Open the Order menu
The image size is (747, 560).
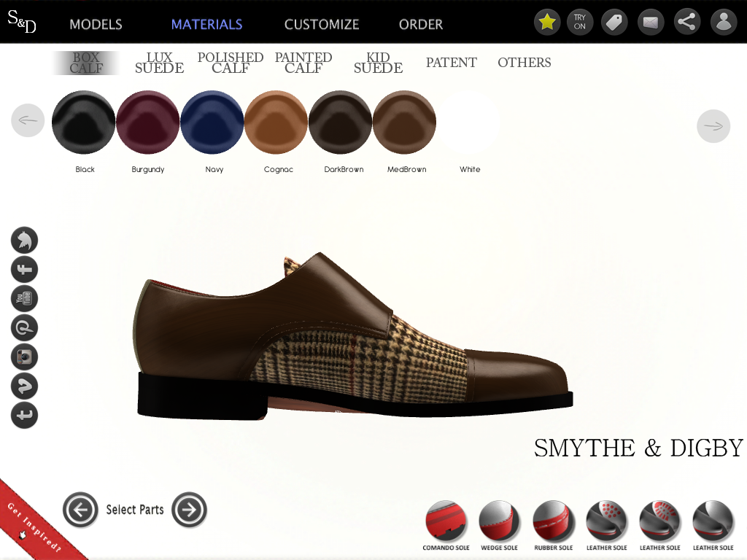coord(421,24)
